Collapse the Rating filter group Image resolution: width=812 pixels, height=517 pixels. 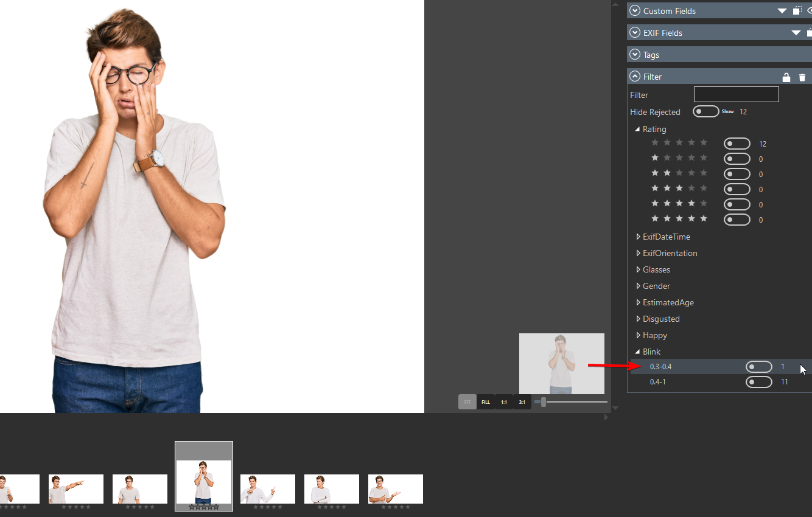click(637, 129)
